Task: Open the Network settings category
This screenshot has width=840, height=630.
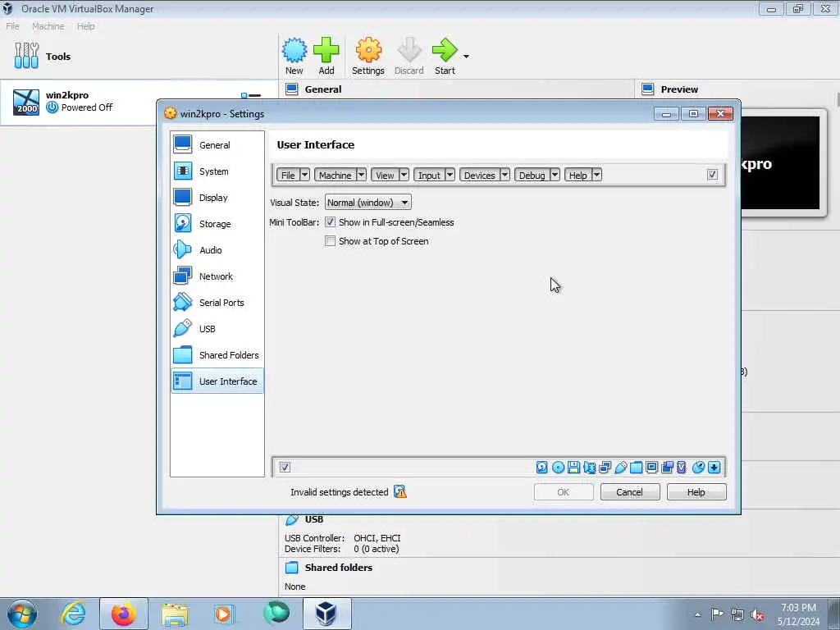Action: pos(217,276)
